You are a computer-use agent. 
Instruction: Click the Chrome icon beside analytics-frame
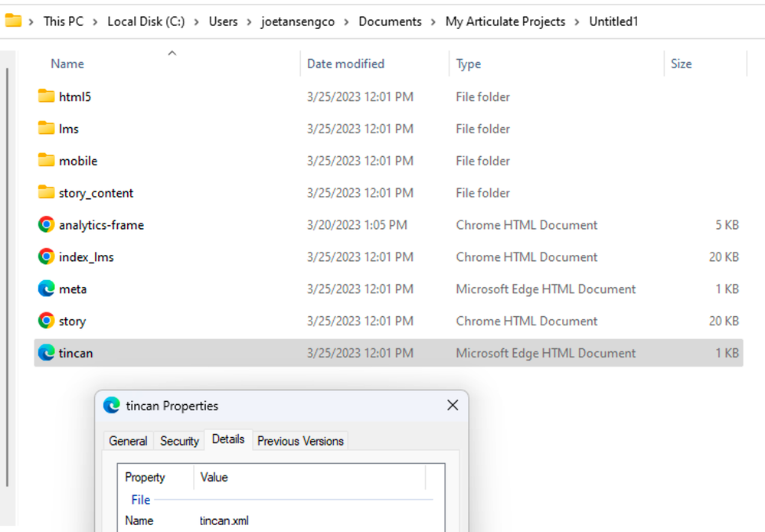(x=46, y=225)
